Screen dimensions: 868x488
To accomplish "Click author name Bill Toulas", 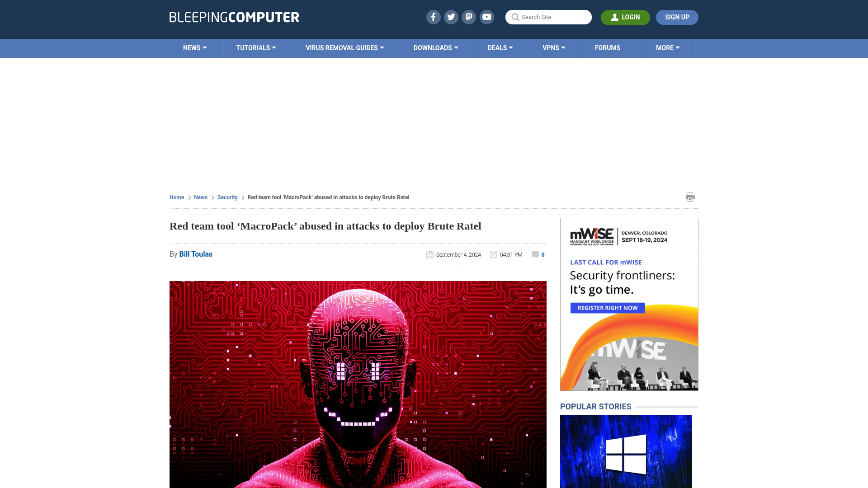I will (196, 254).
